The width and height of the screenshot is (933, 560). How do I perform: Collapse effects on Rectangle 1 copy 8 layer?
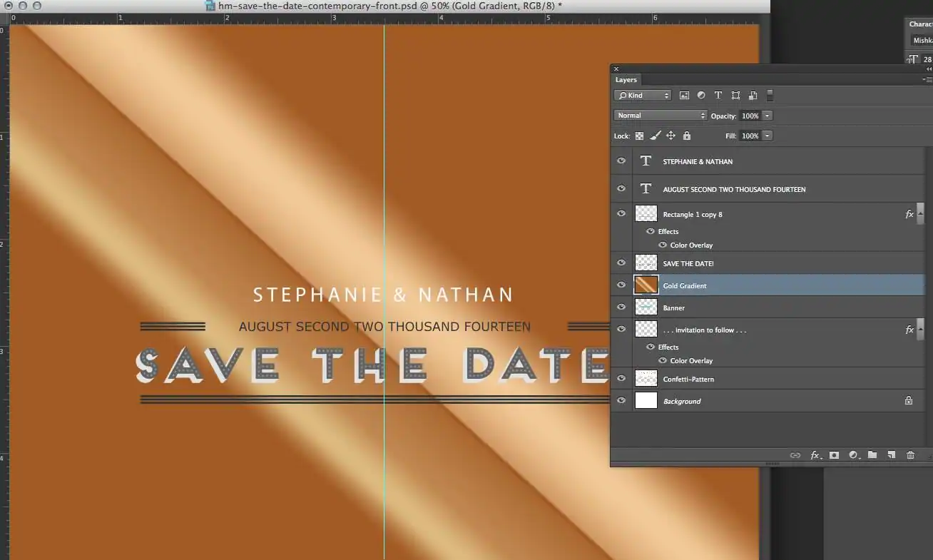(x=921, y=214)
